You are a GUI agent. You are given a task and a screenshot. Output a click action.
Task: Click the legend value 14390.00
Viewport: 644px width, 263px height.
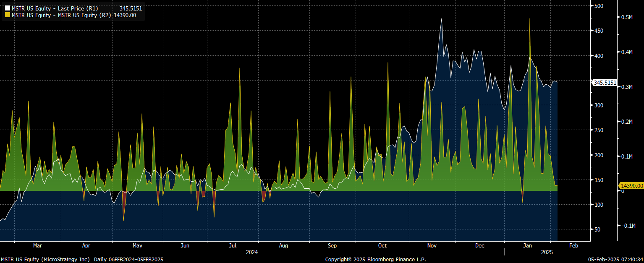tap(125, 15)
